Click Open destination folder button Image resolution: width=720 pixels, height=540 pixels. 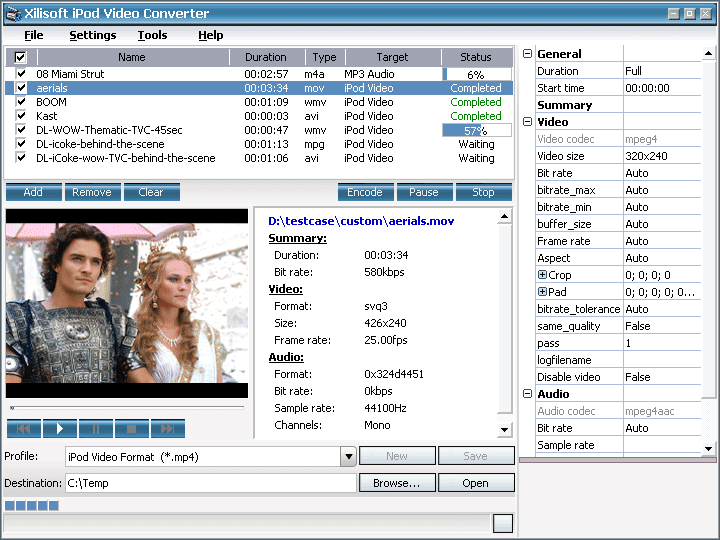click(476, 483)
